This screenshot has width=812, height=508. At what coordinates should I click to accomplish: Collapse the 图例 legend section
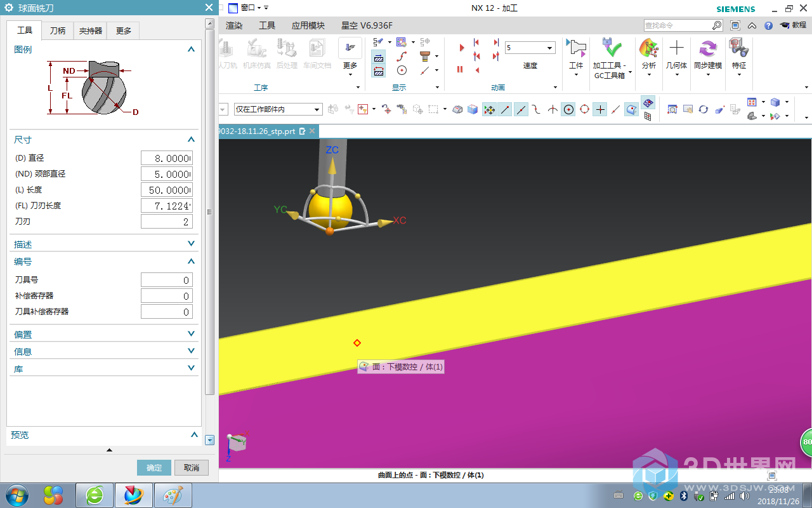[191, 49]
